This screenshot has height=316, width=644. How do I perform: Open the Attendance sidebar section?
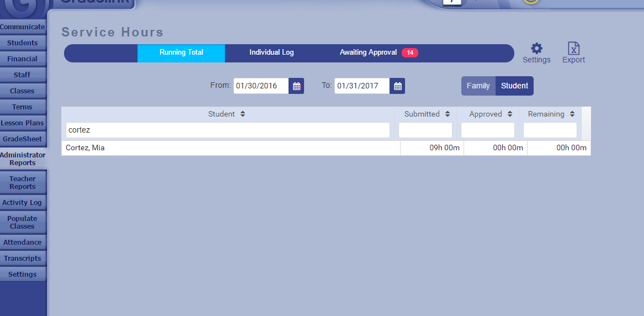pyautogui.click(x=23, y=243)
